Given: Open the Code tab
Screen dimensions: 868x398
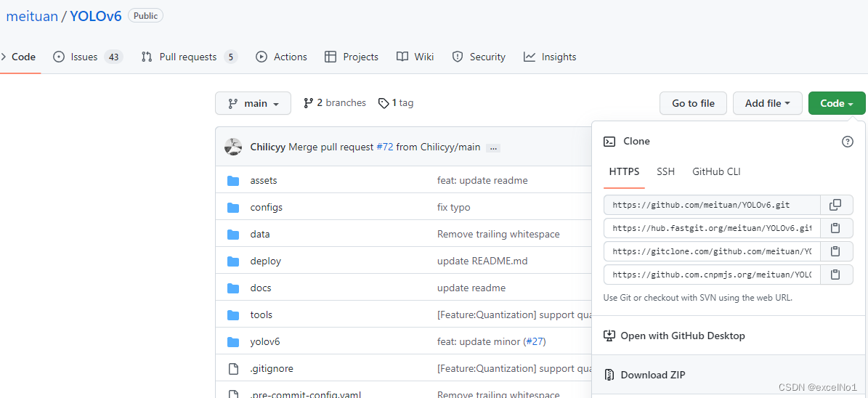Looking at the screenshot, I should point(18,57).
